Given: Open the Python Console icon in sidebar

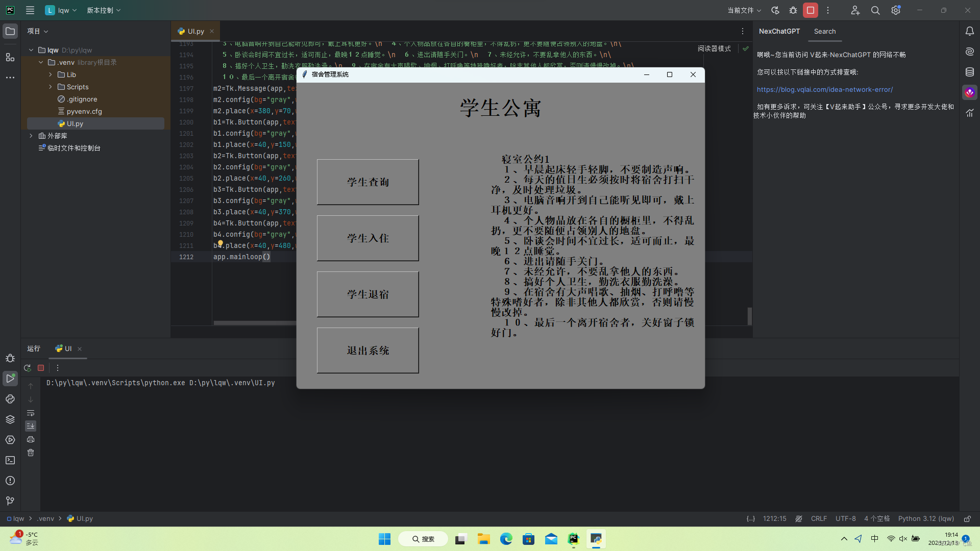Looking at the screenshot, I should point(10,399).
